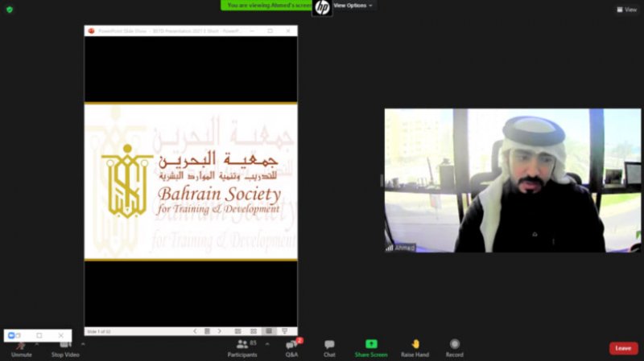Unmute the microphone in Zoom toolbar

click(22, 350)
